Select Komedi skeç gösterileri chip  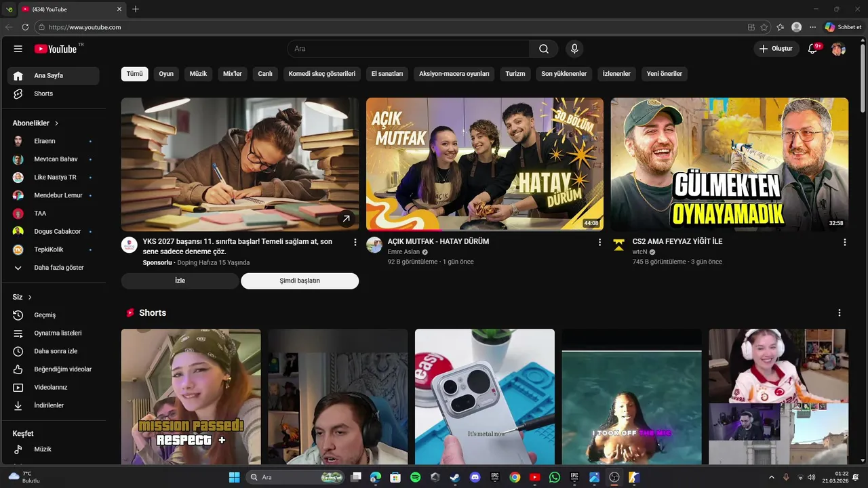click(x=322, y=74)
